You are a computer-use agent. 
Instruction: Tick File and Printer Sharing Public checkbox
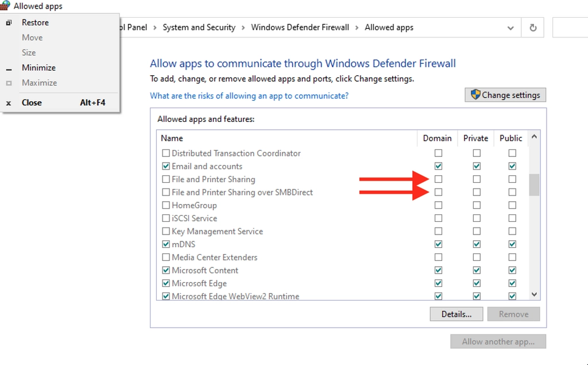[x=512, y=179]
